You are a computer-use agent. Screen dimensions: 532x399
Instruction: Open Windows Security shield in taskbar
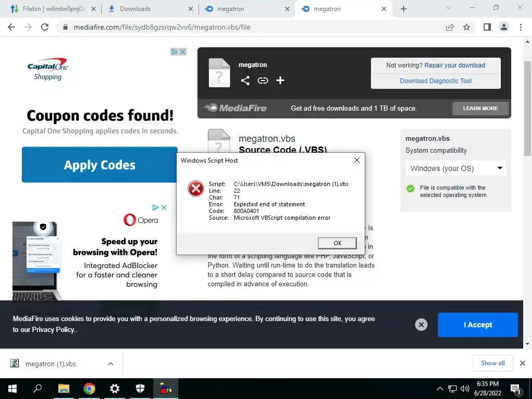[x=140, y=389]
